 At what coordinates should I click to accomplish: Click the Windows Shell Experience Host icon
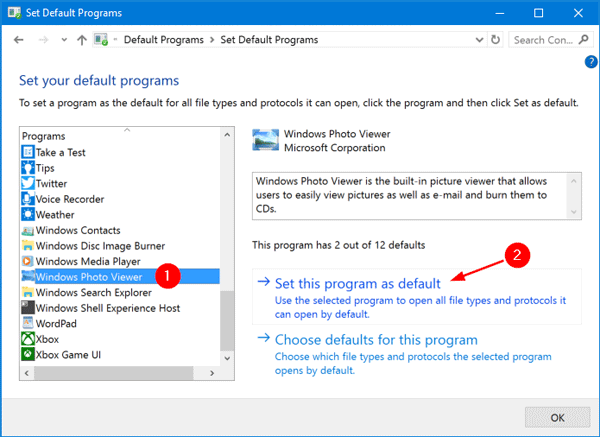click(28, 308)
